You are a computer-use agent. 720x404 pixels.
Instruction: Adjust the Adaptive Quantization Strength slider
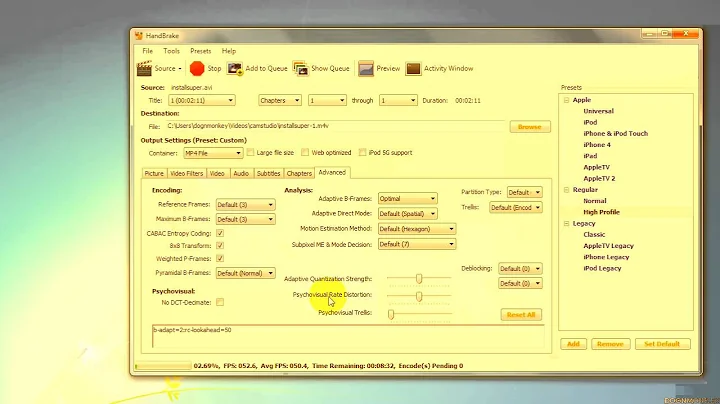[x=419, y=279]
